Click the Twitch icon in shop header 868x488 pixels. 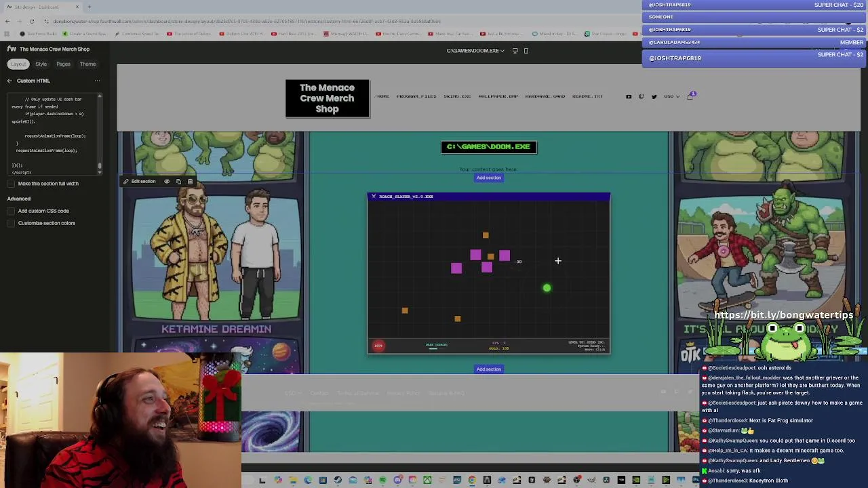click(642, 96)
